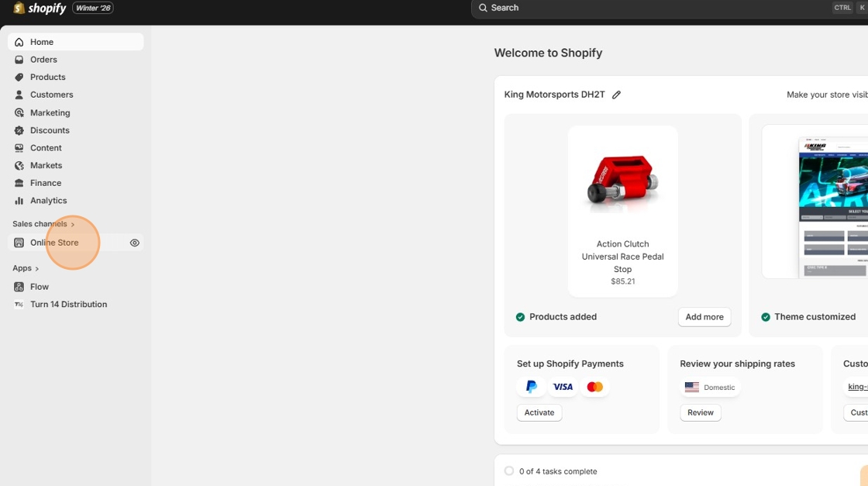Launch the Flow app
Image resolution: width=868 pixels, height=486 pixels.
pyautogui.click(x=76, y=287)
